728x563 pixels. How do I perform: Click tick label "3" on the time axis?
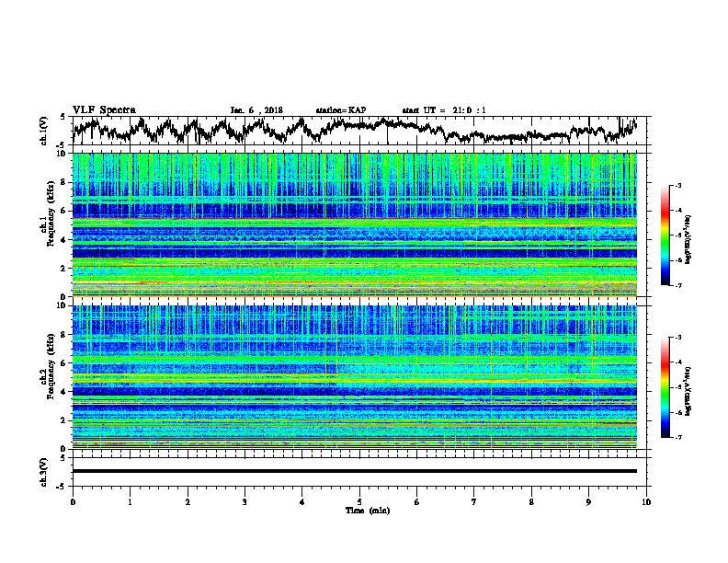tap(245, 501)
